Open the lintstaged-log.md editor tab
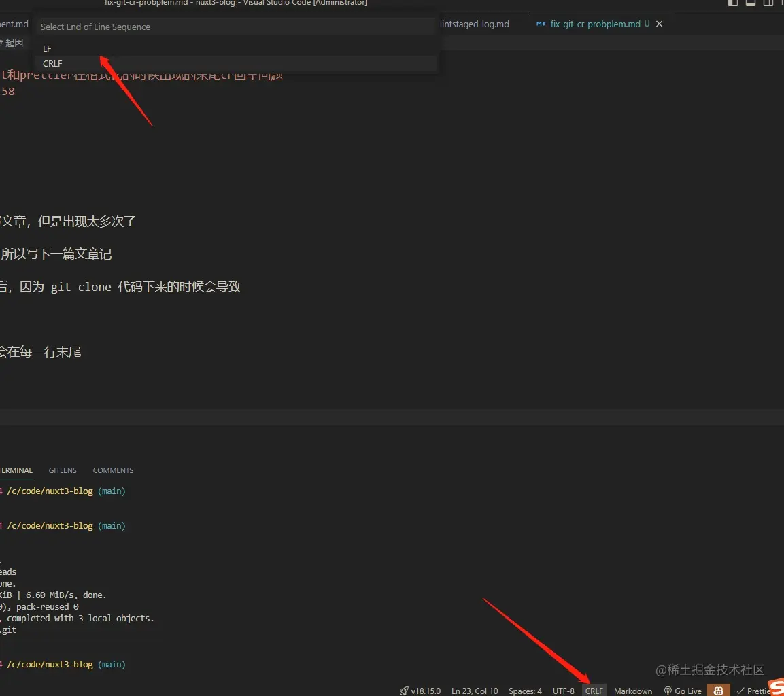This screenshot has width=784, height=696. [475, 24]
